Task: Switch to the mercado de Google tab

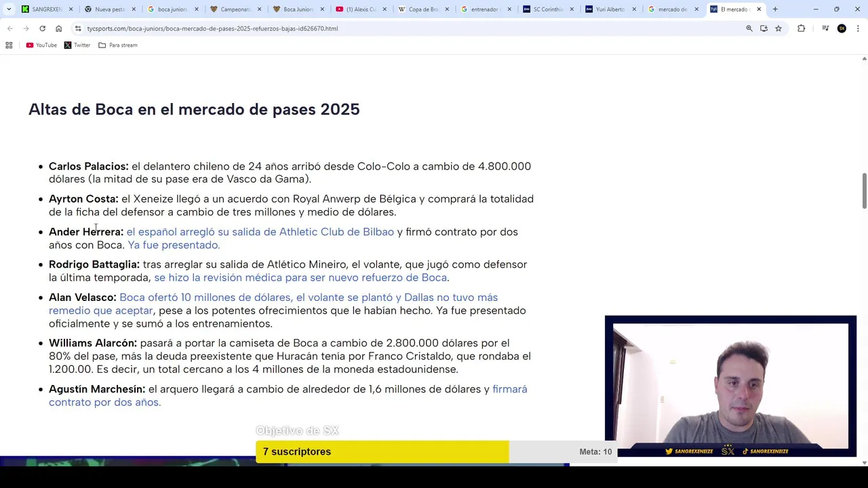Action: coord(671,9)
